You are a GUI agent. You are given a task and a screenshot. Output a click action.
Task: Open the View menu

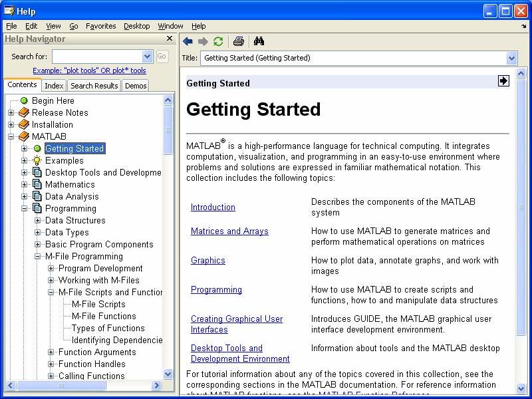53,26
